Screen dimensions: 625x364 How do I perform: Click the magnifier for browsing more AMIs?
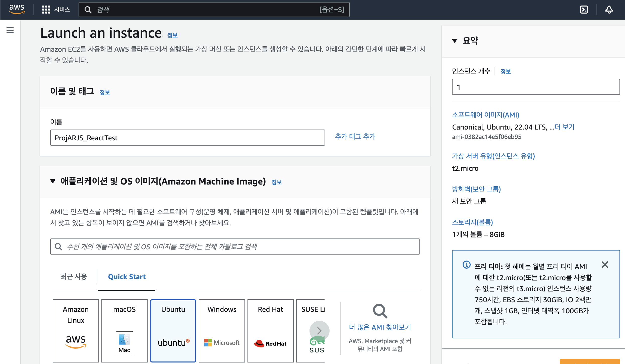click(x=380, y=311)
